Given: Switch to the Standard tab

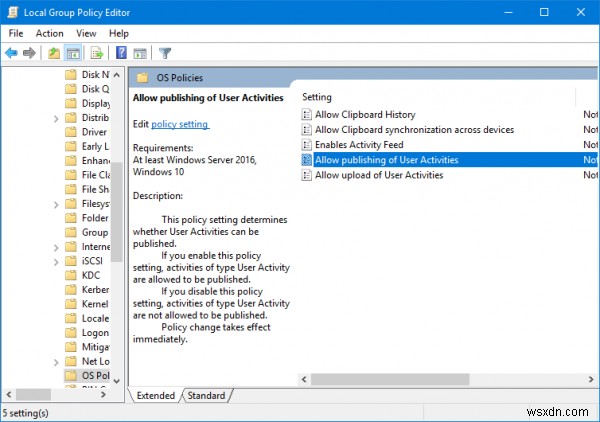Looking at the screenshot, I should click(206, 396).
